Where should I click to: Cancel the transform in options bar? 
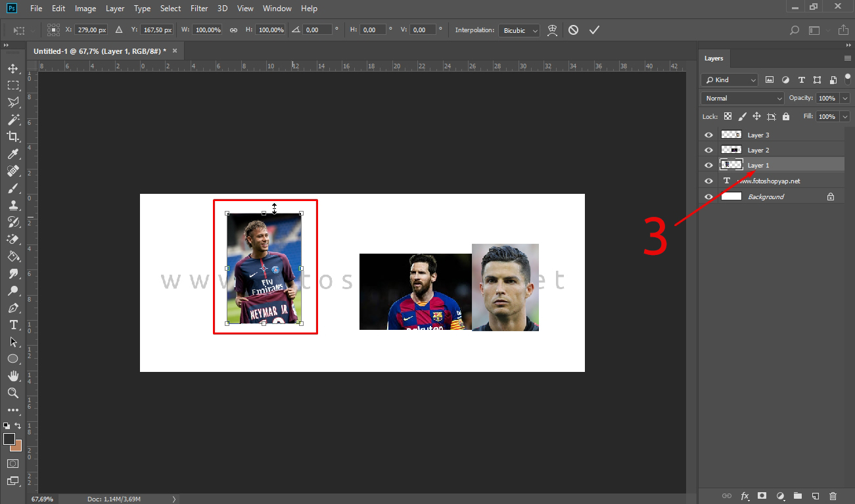click(x=574, y=30)
